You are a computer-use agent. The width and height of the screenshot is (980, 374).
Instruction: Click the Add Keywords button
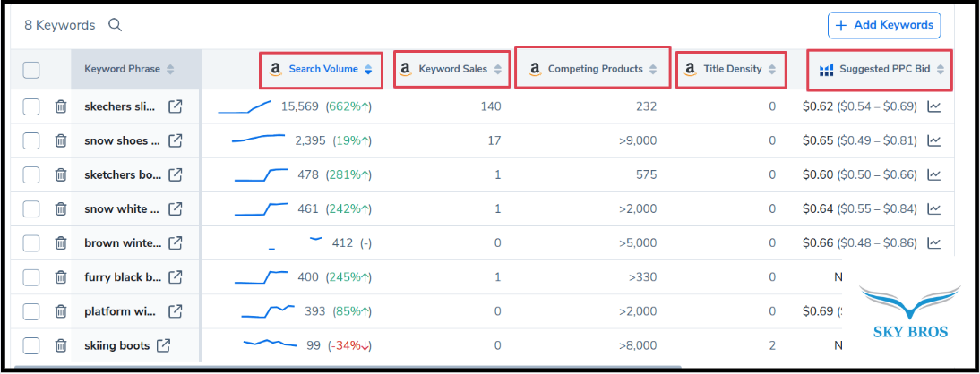(x=884, y=25)
